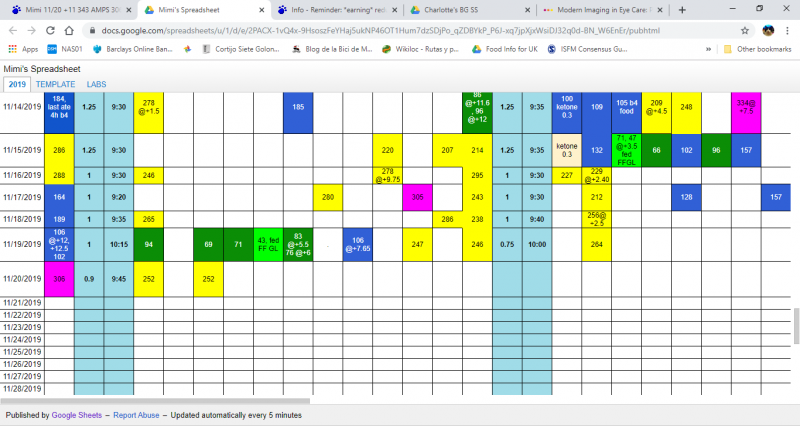The height and width of the screenshot is (426, 800).
Task: Open the Chrome three-dot menu
Action: [x=787, y=30]
